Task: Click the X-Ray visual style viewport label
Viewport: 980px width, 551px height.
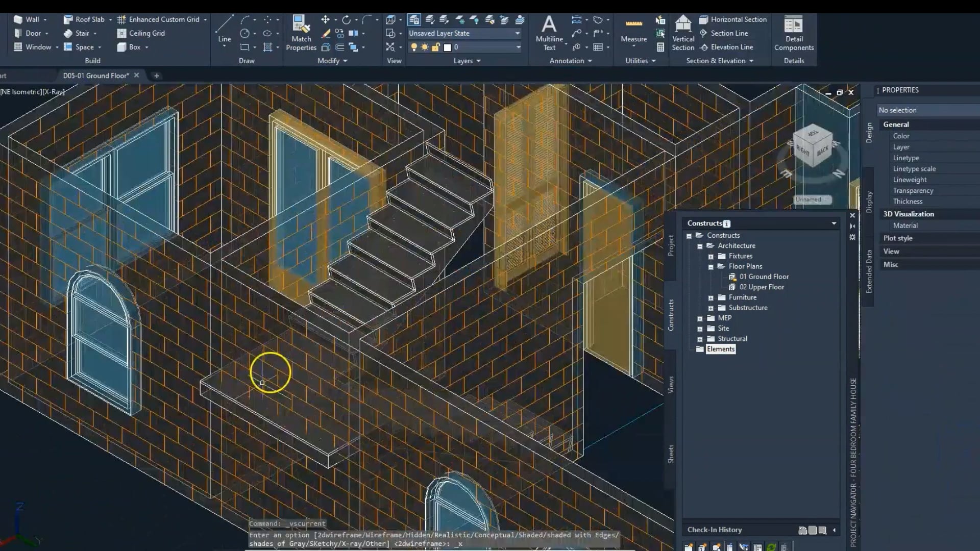Action: [54, 92]
